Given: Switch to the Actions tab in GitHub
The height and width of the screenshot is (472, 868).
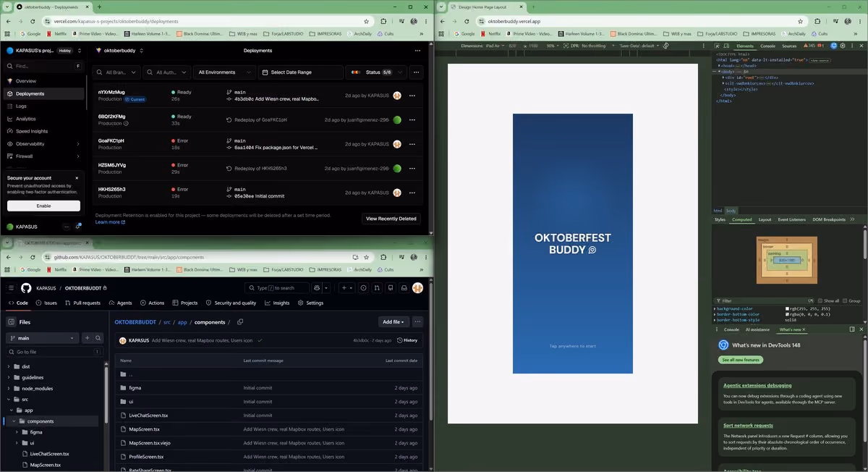Looking at the screenshot, I should (152, 303).
